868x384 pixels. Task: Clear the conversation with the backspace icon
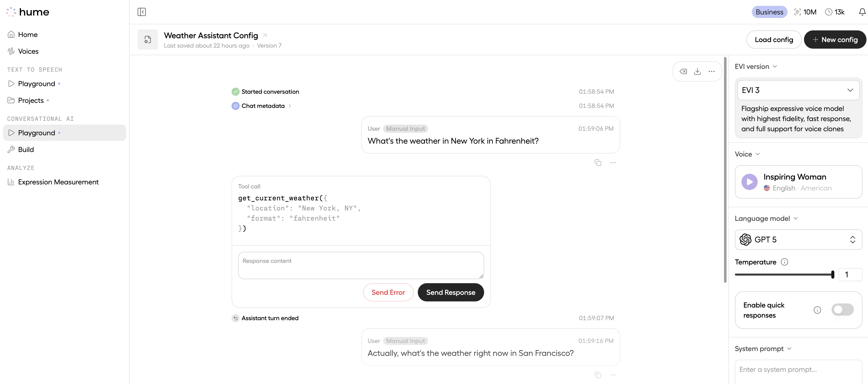point(683,71)
